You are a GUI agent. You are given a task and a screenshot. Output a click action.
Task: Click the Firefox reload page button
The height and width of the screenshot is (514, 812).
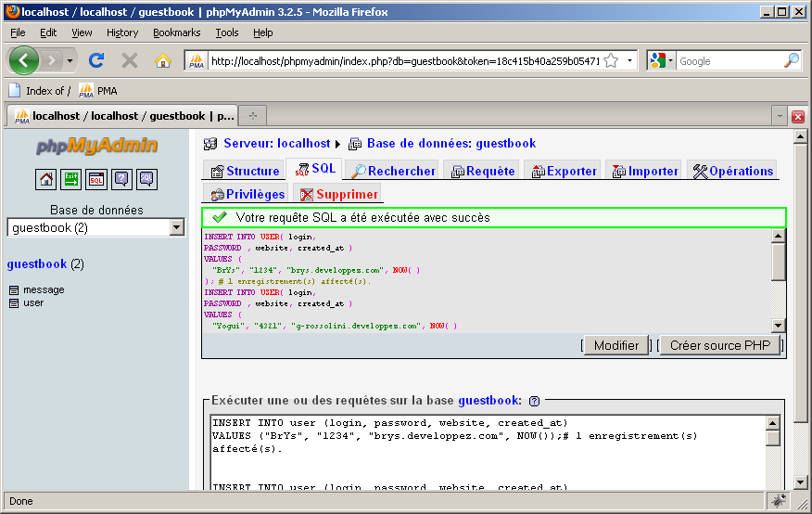(x=95, y=60)
